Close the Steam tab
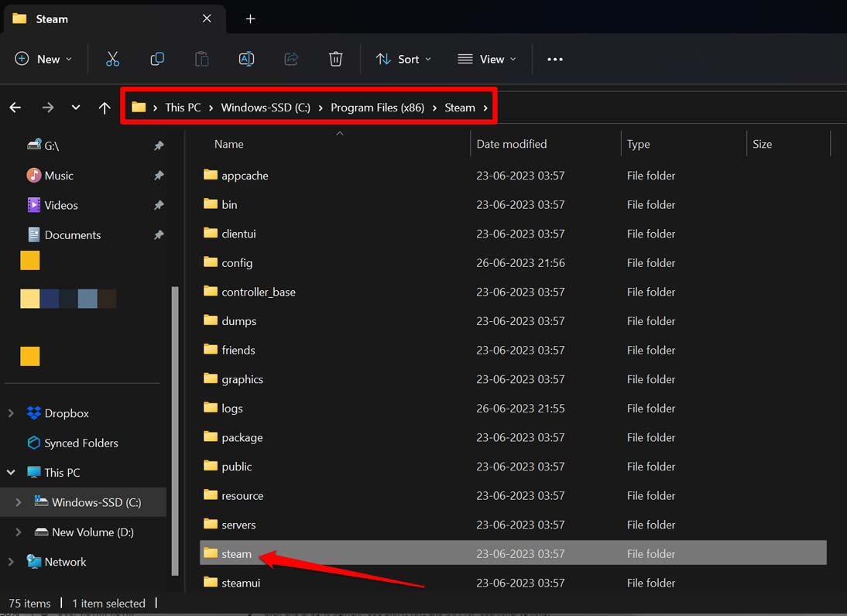Viewport: 847px width, 616px height. (x=207, y=19)
